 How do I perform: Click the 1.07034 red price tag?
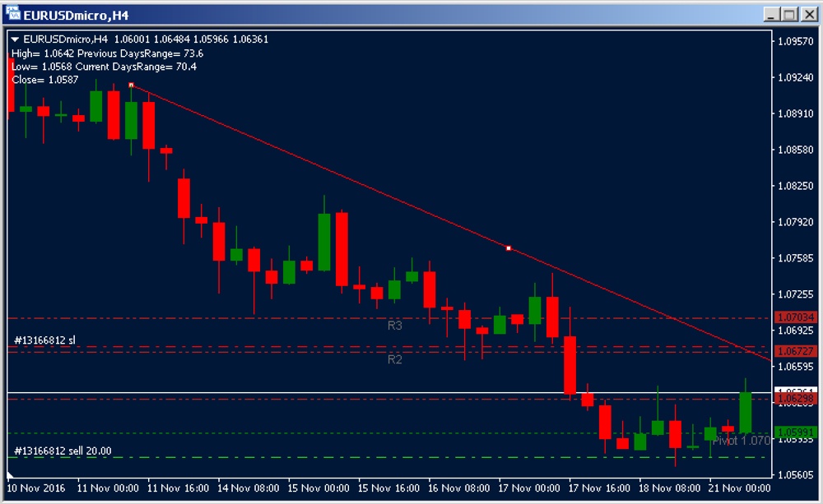(795, 317)
